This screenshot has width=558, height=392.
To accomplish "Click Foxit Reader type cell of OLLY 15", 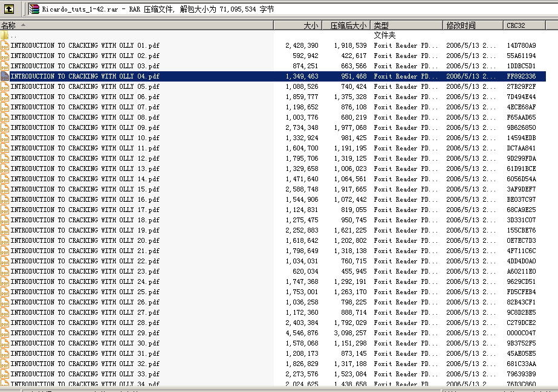I will point(406,190).
